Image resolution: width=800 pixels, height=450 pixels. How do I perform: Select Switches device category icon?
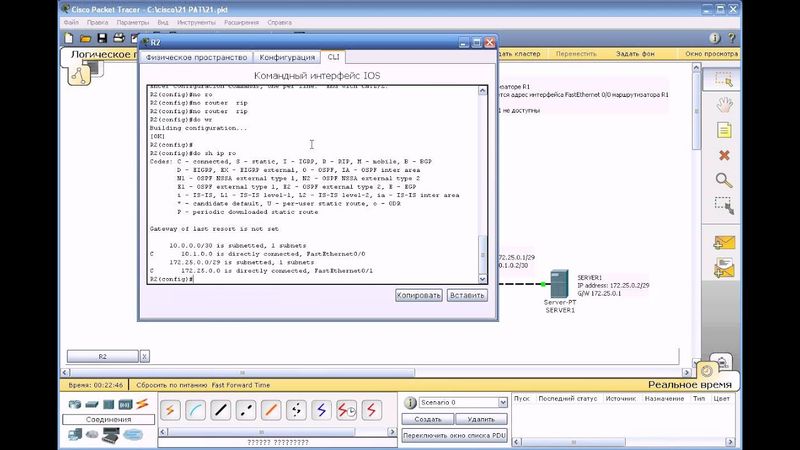coord(92,405)
